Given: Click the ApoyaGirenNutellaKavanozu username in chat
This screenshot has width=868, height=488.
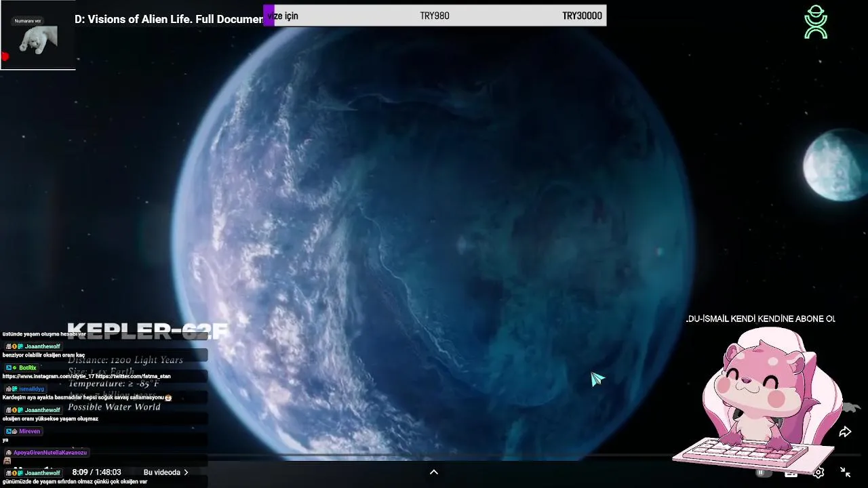Looking at the screenshot, I should pos(50,452).
